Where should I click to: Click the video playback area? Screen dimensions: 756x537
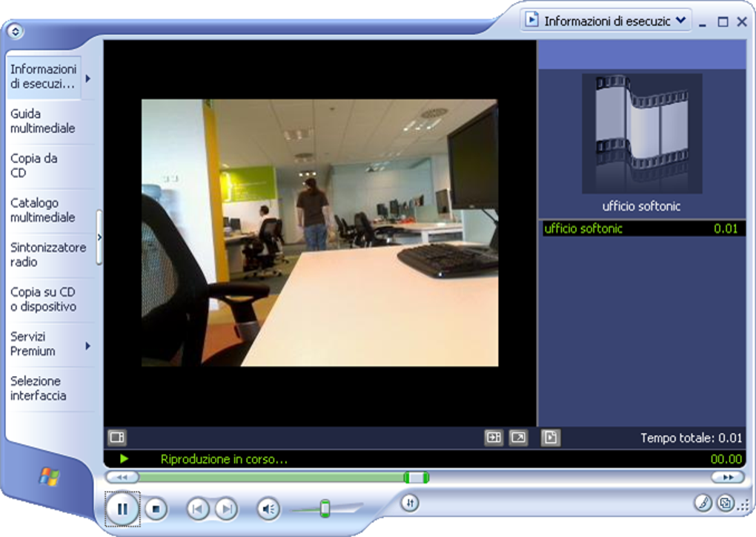pyautogui.click(x=319, y=233)
